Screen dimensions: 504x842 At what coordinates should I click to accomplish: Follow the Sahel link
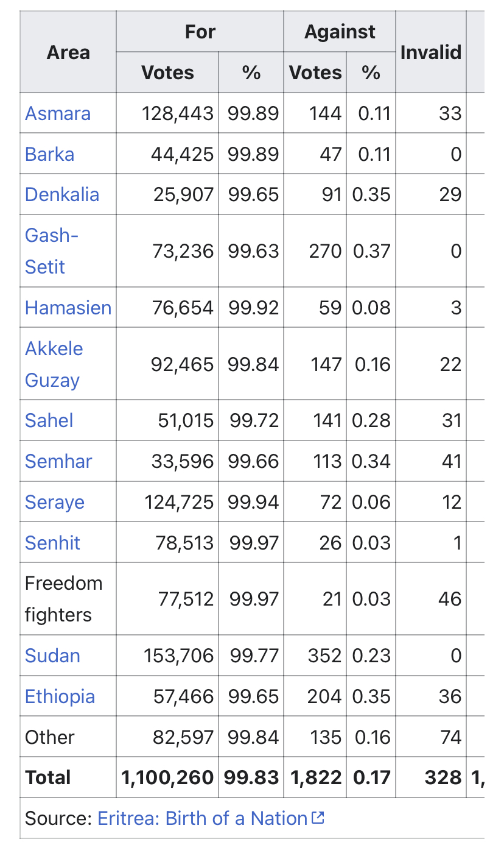(49, 420)
